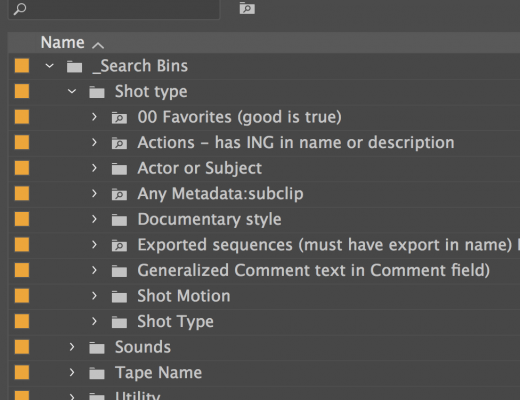Select the Documentary style row
This screenshot has height=400, width=520.
tap(209, 220)
